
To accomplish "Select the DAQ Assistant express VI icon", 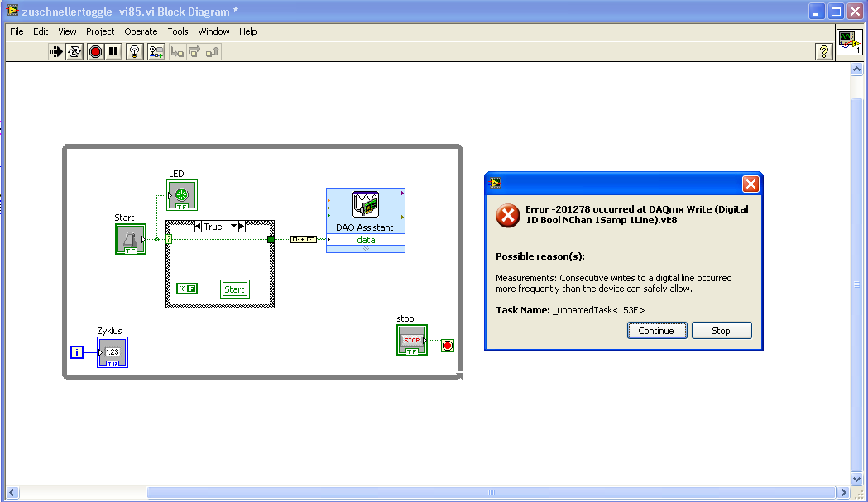I will click(366, 205).
